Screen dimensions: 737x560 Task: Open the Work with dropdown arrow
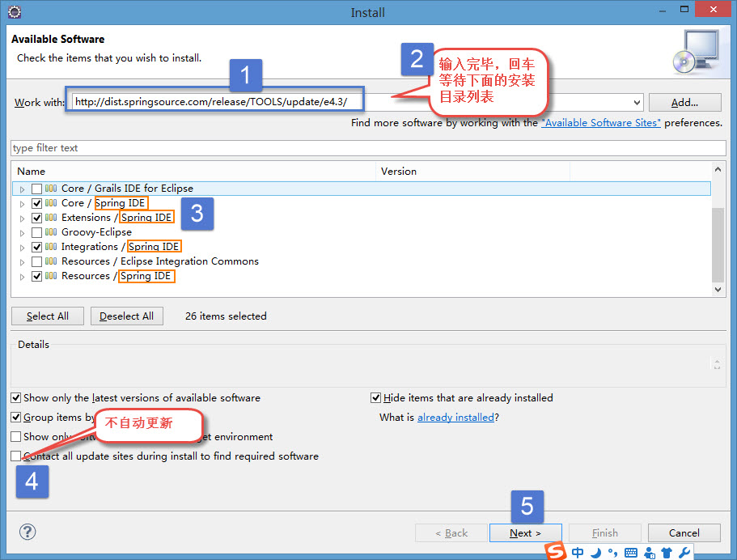point(637,102)
